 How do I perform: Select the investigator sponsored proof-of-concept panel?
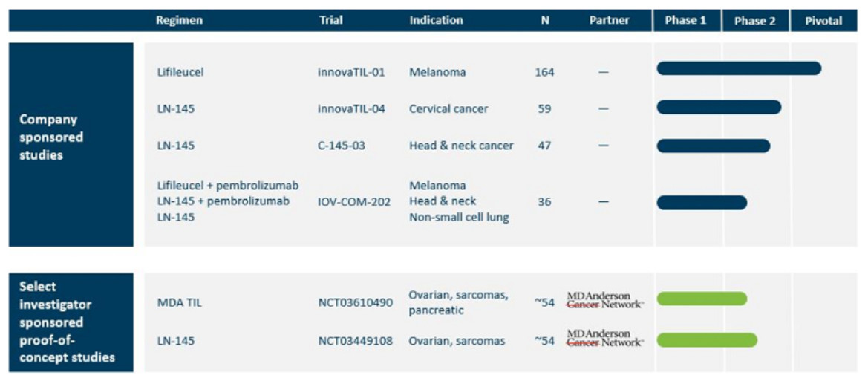point(71,322)
